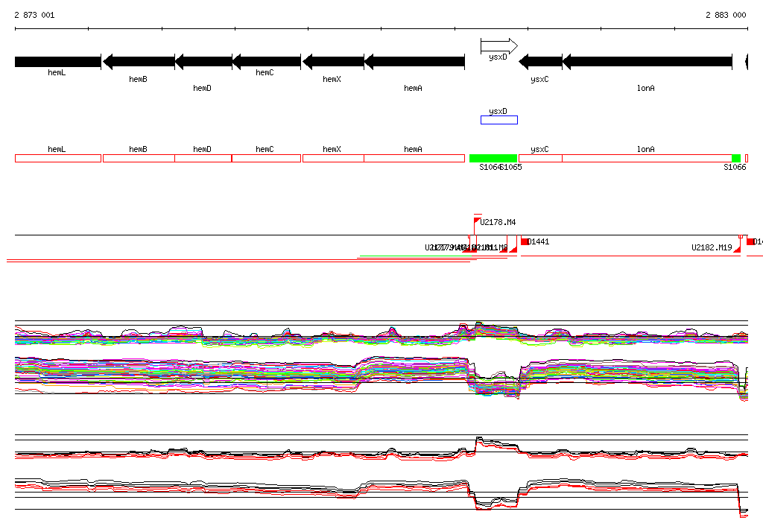Click the hemX gene arrow

pos(333,61)
